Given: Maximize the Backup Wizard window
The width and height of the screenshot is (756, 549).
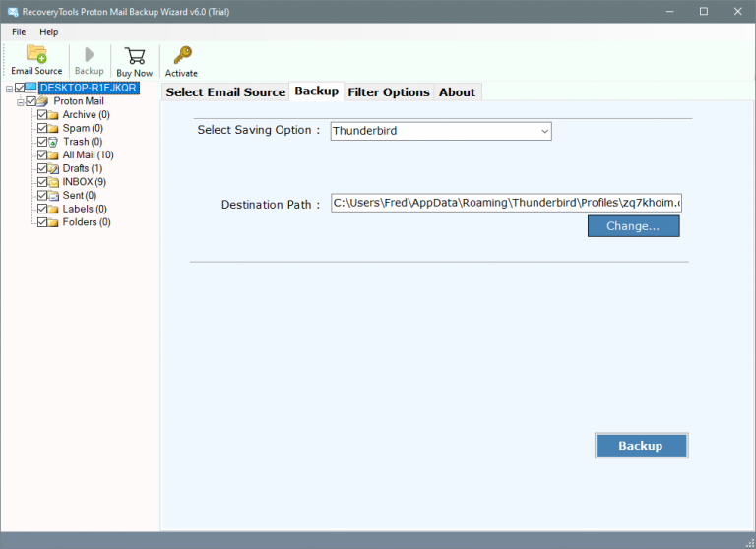Looking at the screenshot, I should point(704,12).
